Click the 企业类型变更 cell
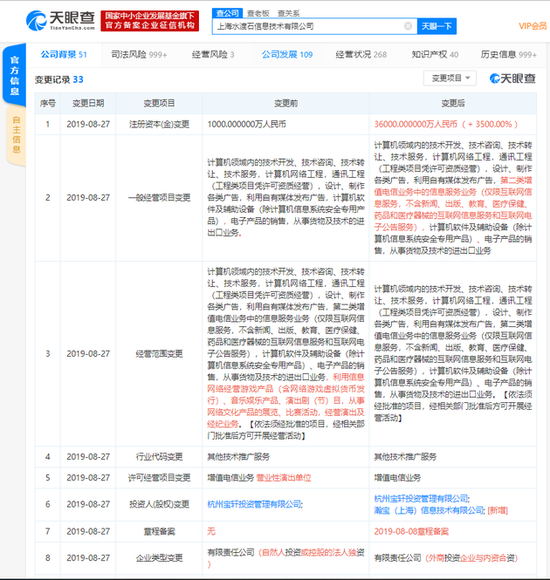 (159, 558)
